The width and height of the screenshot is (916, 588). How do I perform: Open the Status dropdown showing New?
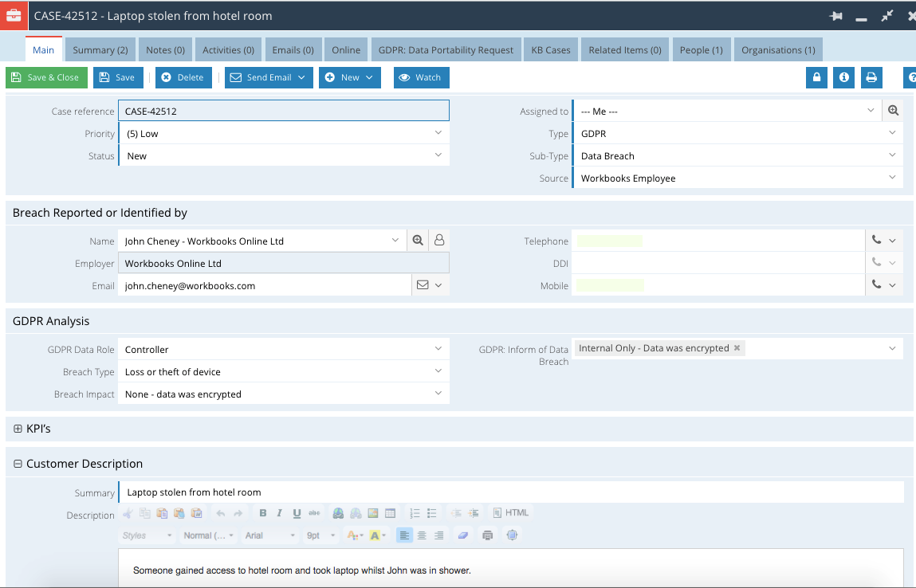438,155
